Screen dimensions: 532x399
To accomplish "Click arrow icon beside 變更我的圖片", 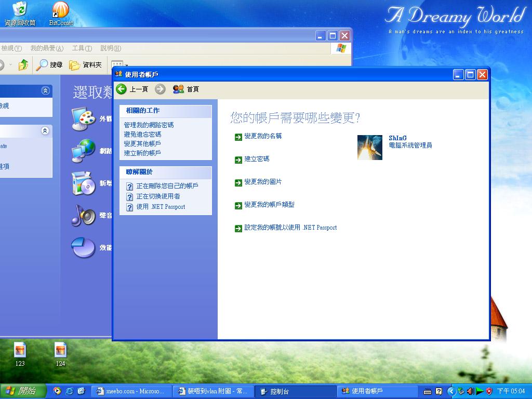I will (x=238, y=183).
